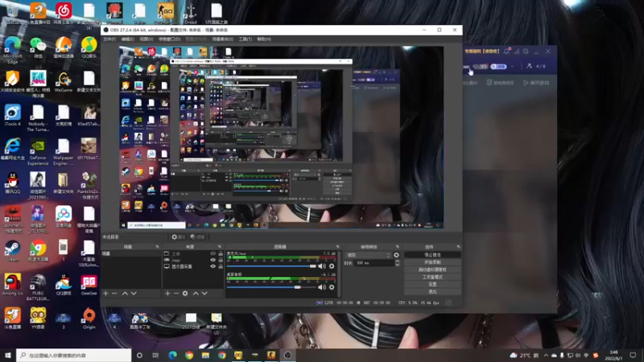The image size is (644, 362).
Task: Toggle the lock on the 王者 source
Action: tap(221, 254)
